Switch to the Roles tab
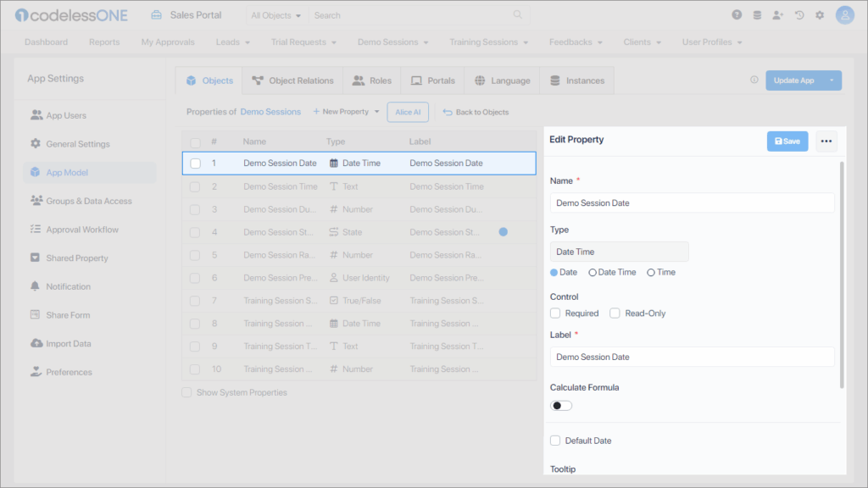The image size is (868, 488). 372,80
